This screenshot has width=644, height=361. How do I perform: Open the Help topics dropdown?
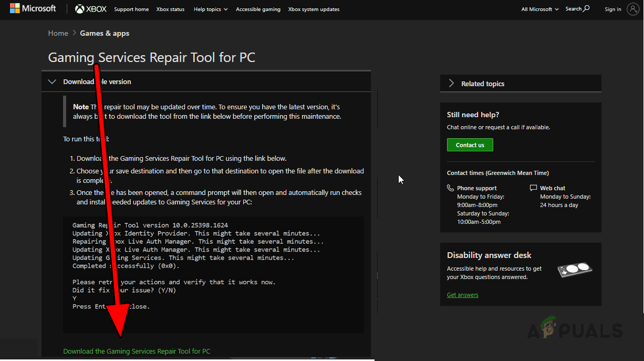tap(210, 9)
